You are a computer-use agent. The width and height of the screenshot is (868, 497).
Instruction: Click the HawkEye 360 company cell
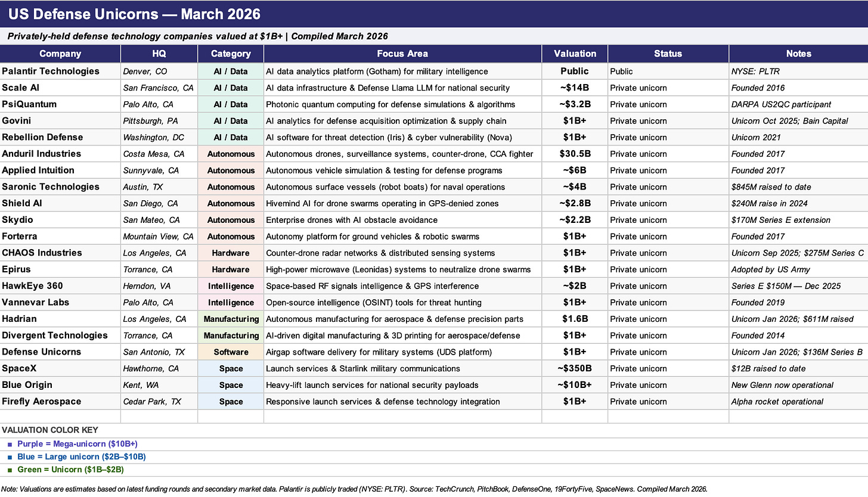coord(60,286)
